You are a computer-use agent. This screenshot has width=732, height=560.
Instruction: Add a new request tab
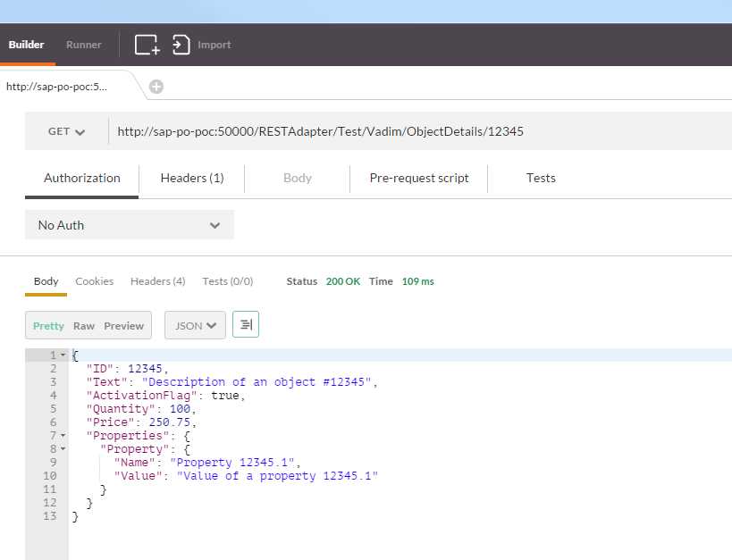point(156,87)
